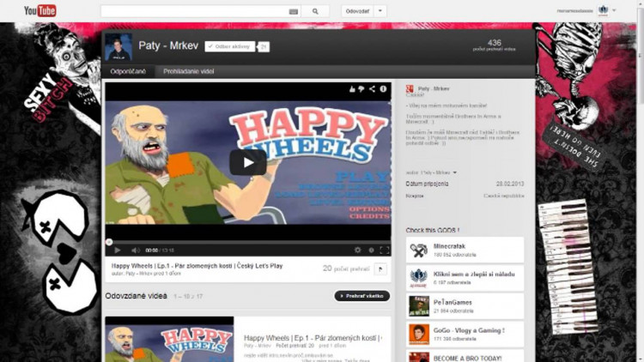Toggle fullscreen on the video player
The height and width of the screenshot is (362, 644).
[385, 250]
